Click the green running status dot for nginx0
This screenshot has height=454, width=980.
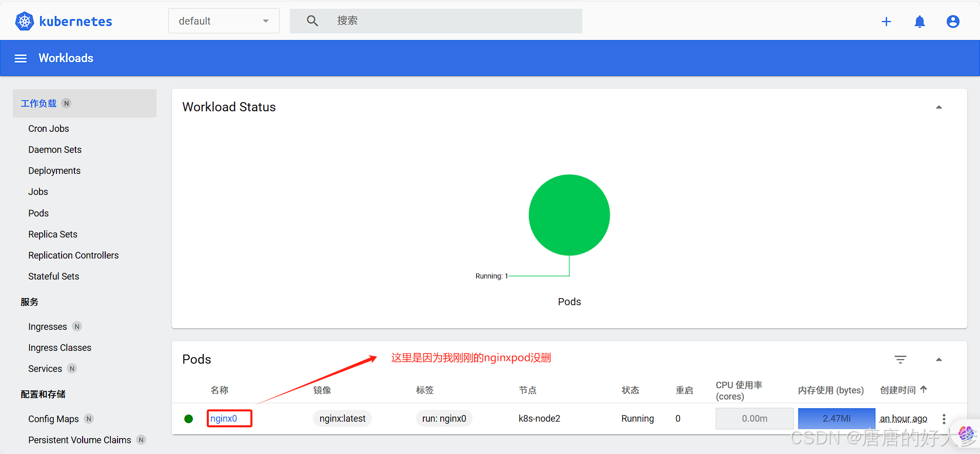pyautogui.click(x=188, y=419)
